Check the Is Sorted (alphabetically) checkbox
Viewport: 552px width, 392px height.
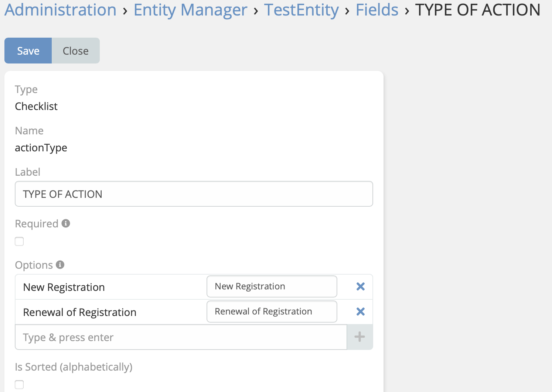19,384
